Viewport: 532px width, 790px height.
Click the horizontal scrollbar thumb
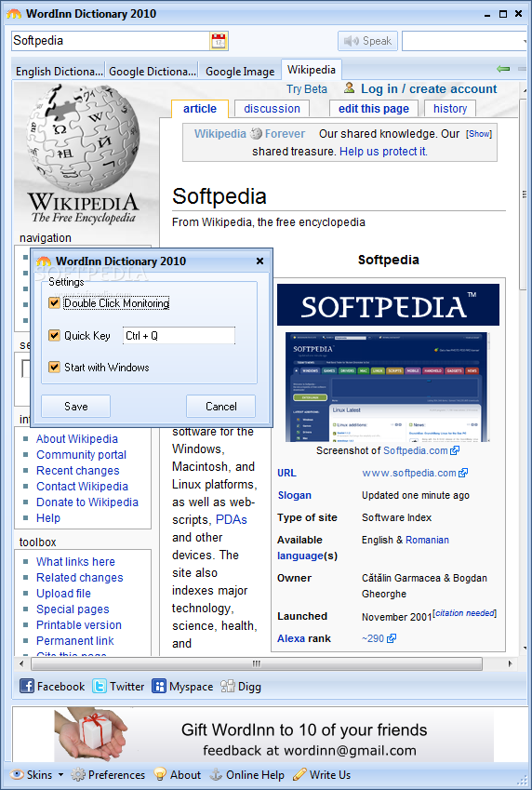pos(257,663)
